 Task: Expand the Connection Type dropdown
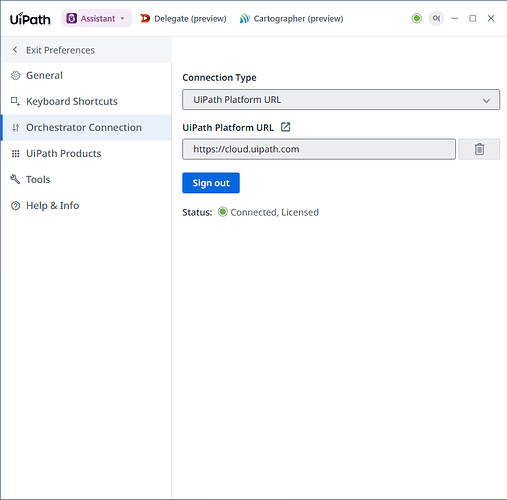[x=341, y=99]
